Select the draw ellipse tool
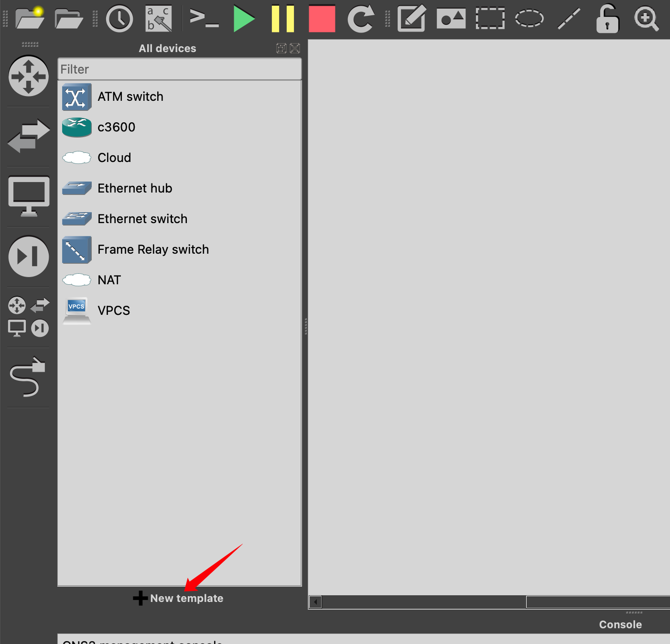This screenshot has width=670, height=644. point(529,19)
